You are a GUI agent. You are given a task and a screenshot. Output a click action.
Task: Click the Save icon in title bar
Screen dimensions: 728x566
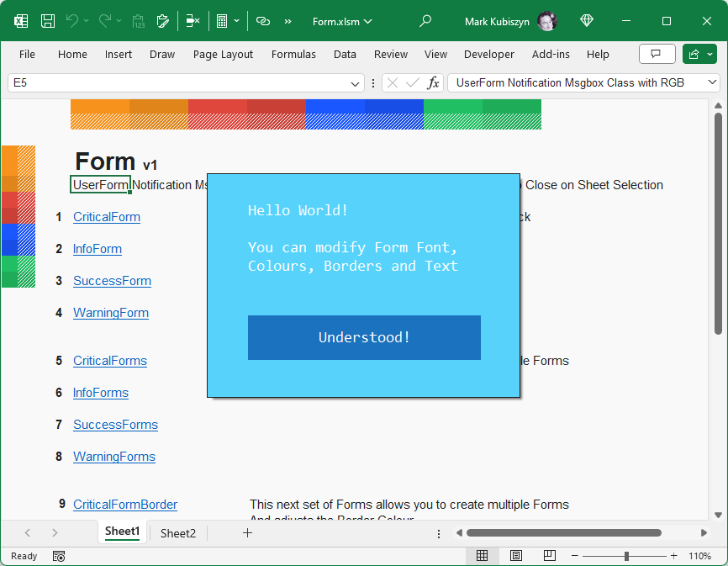point(48,21)
